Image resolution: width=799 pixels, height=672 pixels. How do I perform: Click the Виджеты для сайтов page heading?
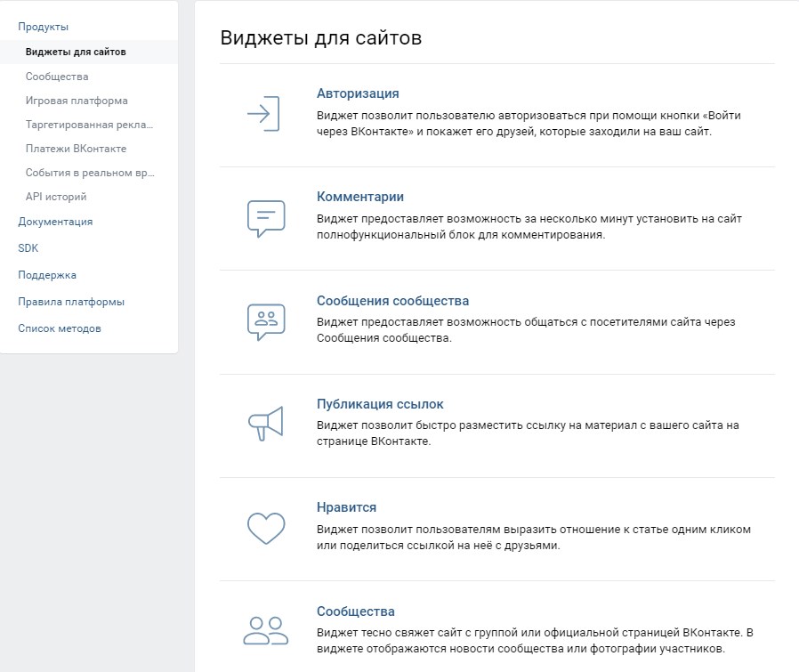321,37
